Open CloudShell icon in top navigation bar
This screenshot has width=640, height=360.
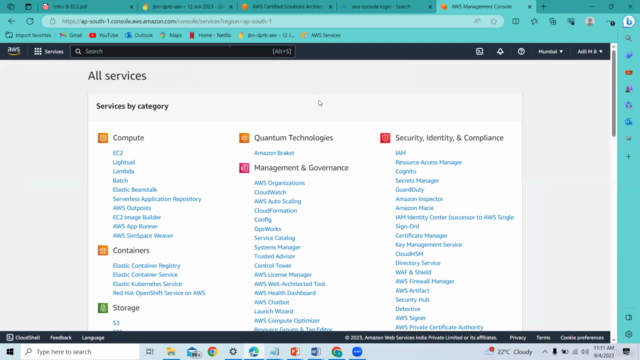479,51
